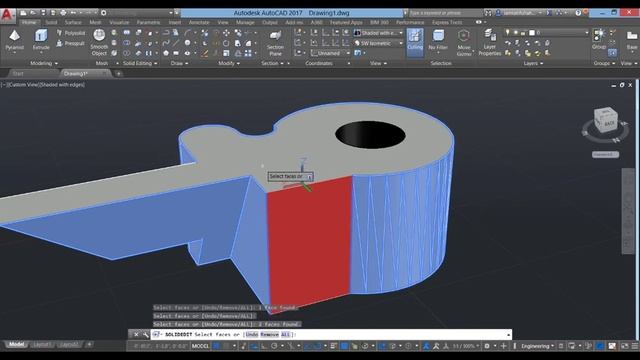Select the Pyramid solid tool
This screenshot has height=360, width=640.
pos(15,40)
